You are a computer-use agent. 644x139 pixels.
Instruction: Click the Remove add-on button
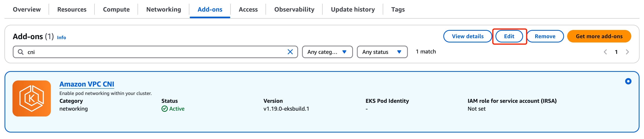pos(545,36)
